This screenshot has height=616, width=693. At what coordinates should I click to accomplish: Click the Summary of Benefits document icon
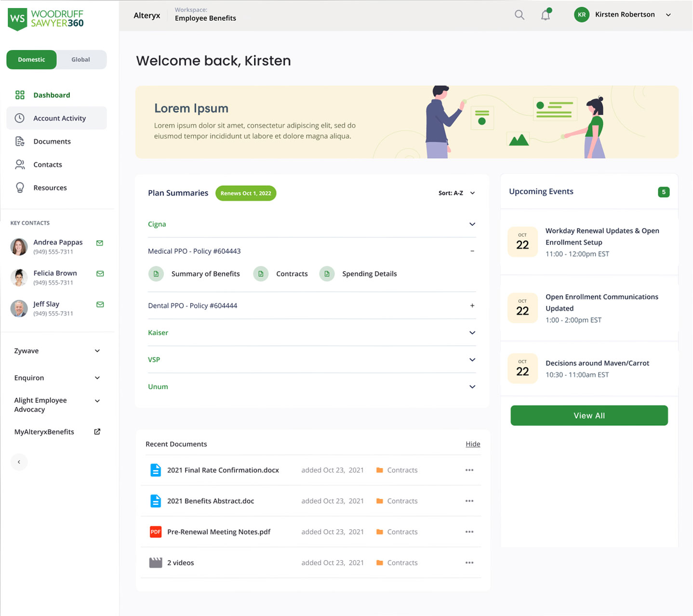point(156,274)
